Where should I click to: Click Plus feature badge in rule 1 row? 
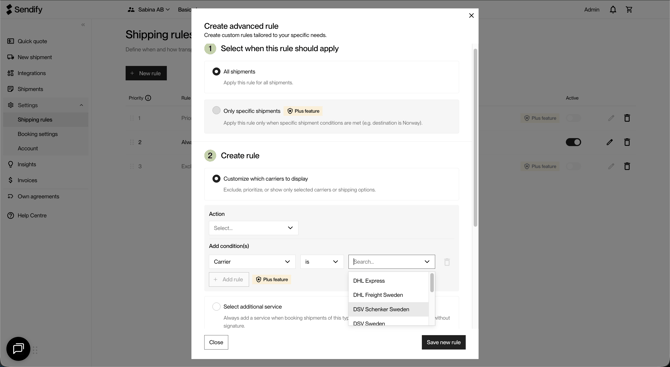click(x=540, y=118)
